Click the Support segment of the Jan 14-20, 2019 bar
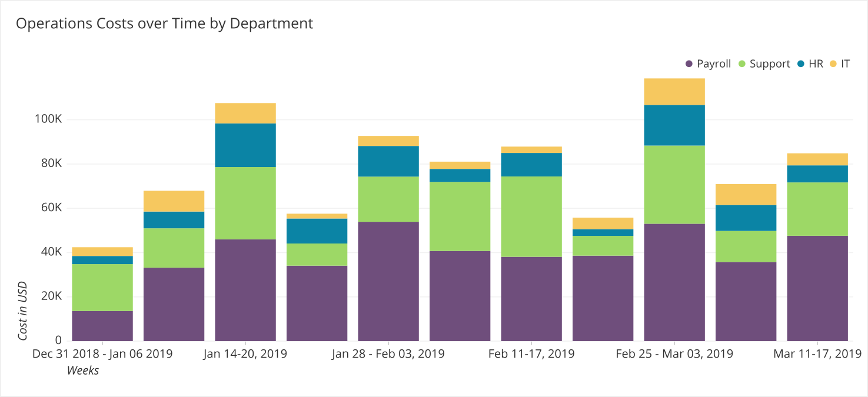The image size is (868, 397). (245, 203)
